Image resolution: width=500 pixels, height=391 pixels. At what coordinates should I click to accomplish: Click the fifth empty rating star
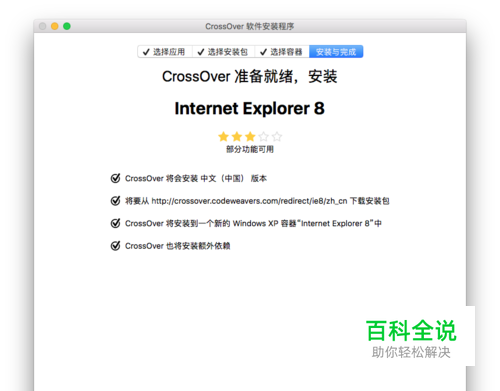point(277,136)
